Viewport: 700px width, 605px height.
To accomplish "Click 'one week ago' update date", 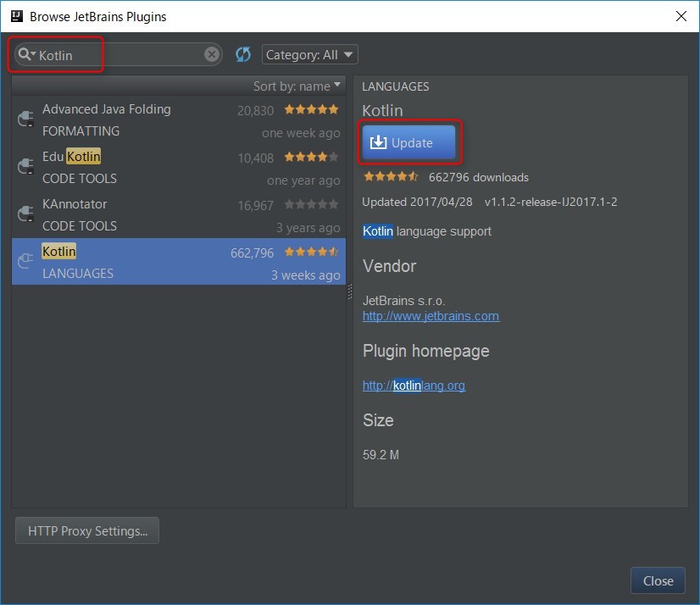I will [301, 133].
